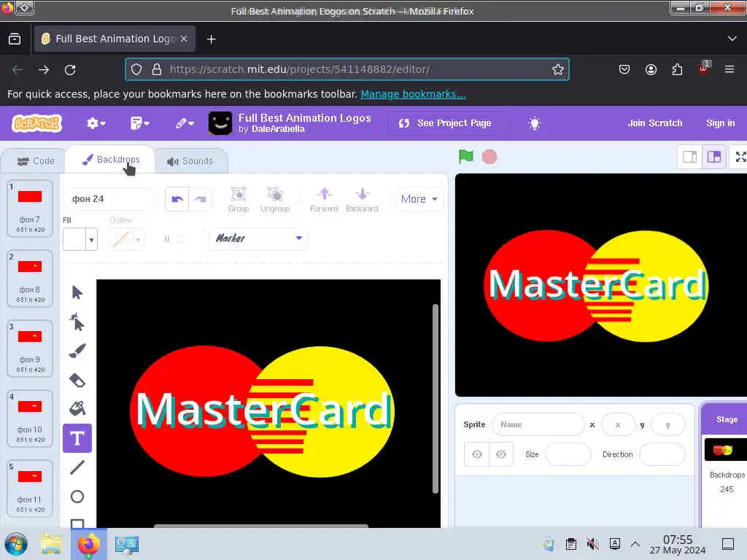Expand the More options dropdown
The height and width of the screenshot is (560, 747).
pyautogui.click(x=419, y=199)
